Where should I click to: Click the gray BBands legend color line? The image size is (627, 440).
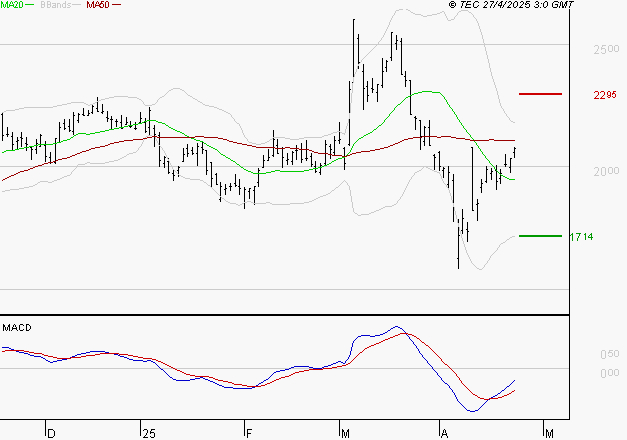point(78,5)
